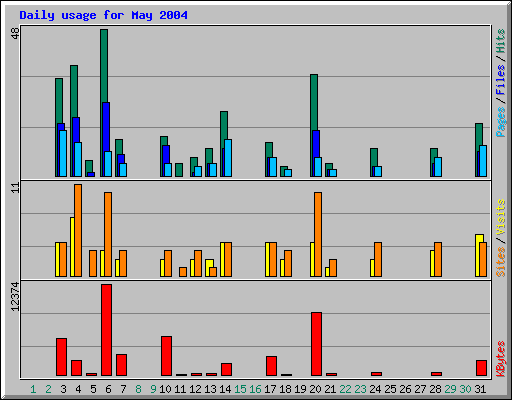Click the '11' y-axis maximum value
Image resolution: width=512 pixels, height=400 pixels.
pos(15,188)
